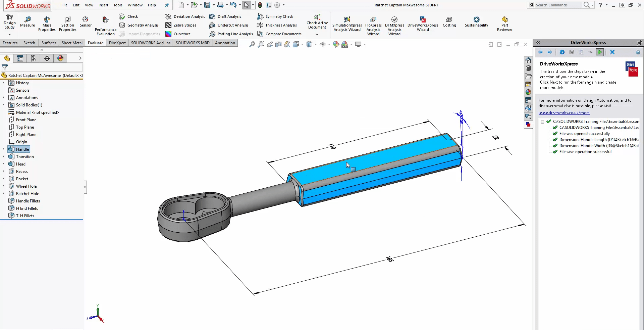
Task: Switch to the Sketch tab
Action: (x=29, y=43)
